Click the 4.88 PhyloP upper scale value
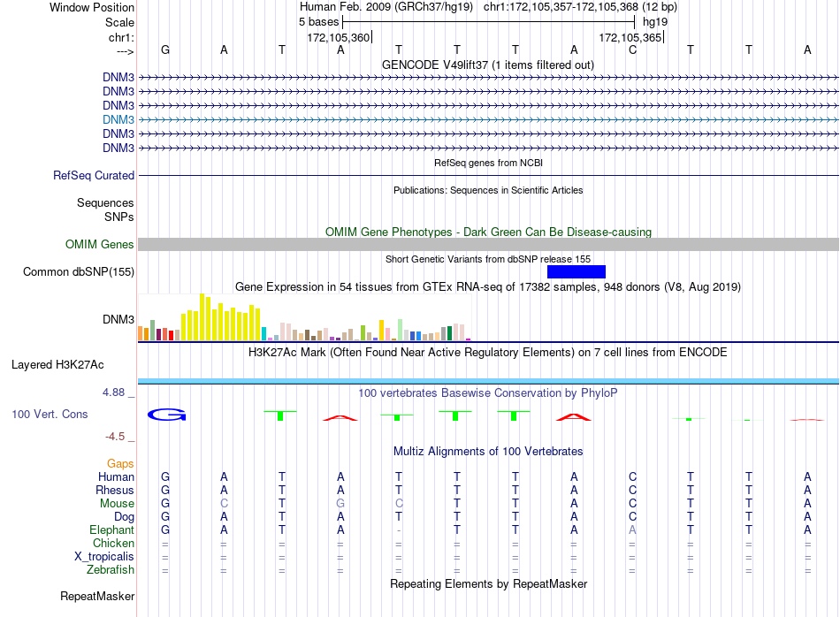Screen dimensions: 840x617 click(x=113, y=392)
